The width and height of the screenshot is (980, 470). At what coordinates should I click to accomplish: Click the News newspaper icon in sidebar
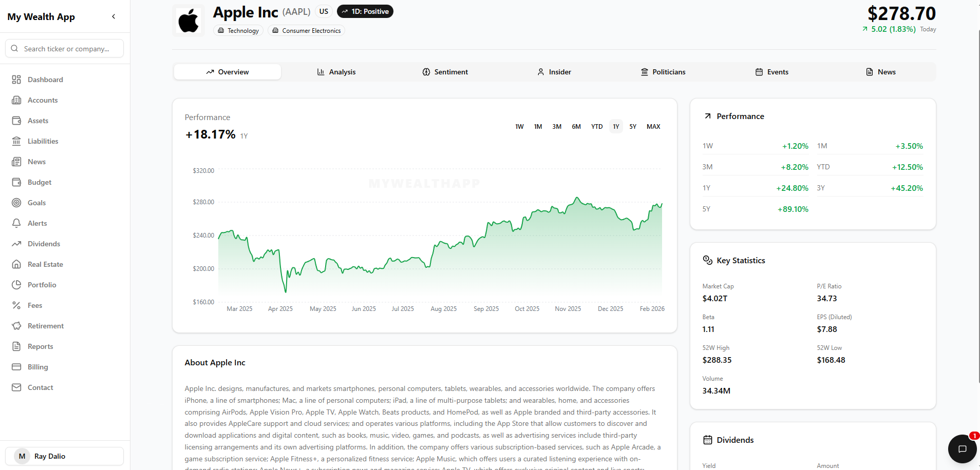pyautogui.click(x=16, y=162)
